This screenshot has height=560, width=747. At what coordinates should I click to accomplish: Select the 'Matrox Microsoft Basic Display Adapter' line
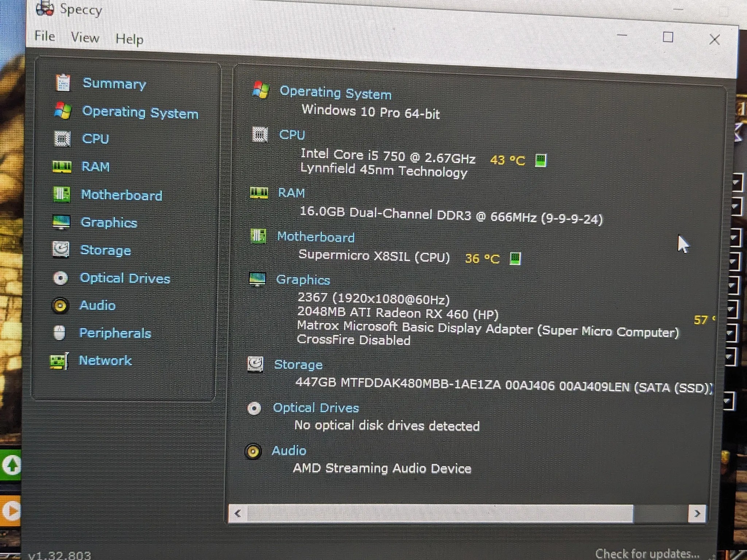[x=488, y=329]
